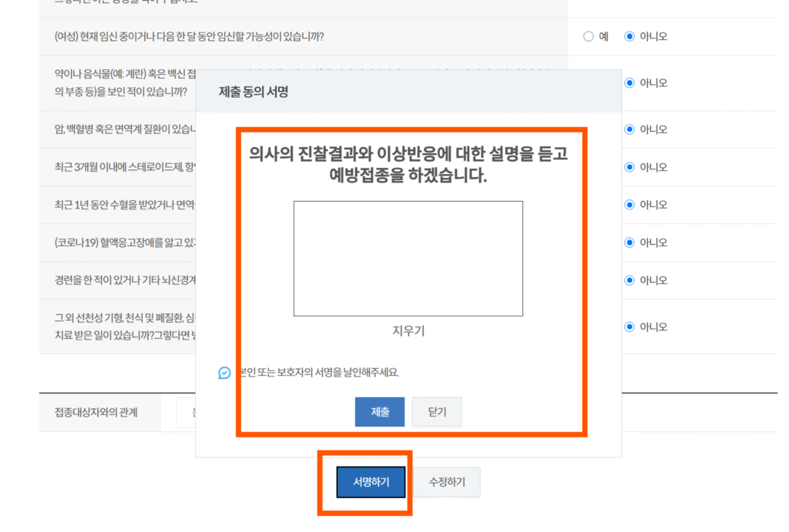
Task: Select '아니오' for the pregnancy question
Action: coord(630,36)
